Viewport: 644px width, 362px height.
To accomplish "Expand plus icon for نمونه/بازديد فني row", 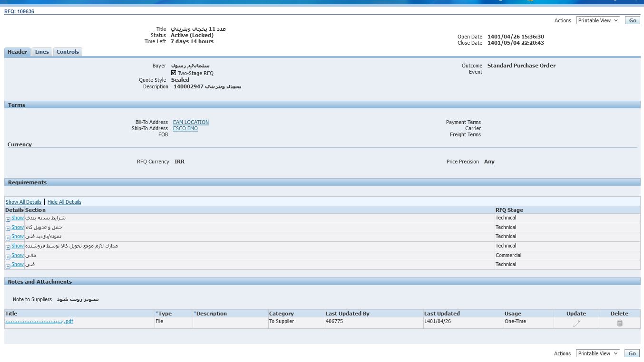I will [x=8, y=238].
